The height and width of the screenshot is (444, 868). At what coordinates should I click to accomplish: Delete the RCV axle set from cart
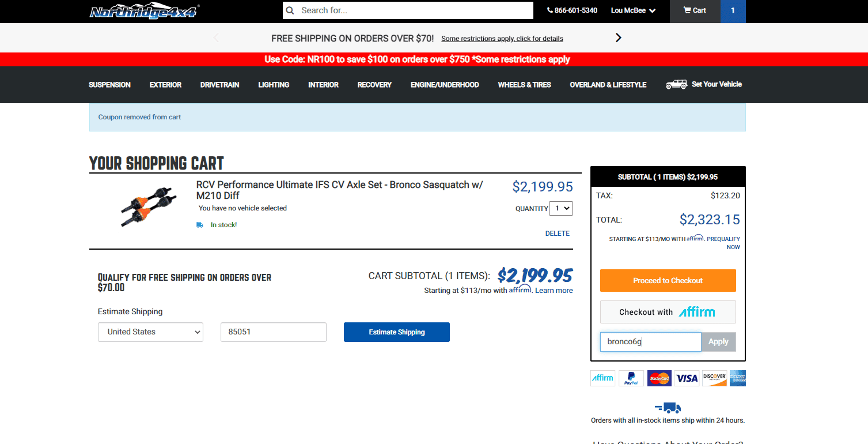(x=558, y=234)
